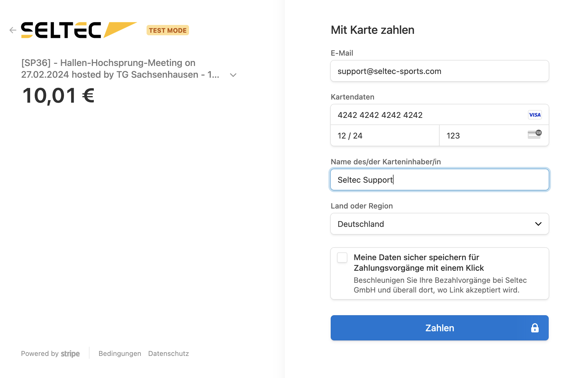588x378 pixels.
Task: Focus the E-Mail input field
Action: [x=439, y=71]
